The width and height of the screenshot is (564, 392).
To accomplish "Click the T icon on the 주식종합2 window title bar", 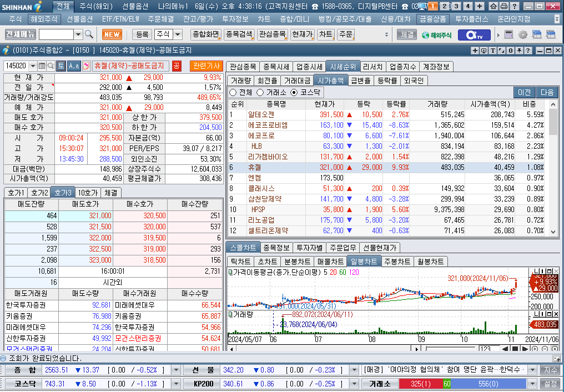I will 493,51.
